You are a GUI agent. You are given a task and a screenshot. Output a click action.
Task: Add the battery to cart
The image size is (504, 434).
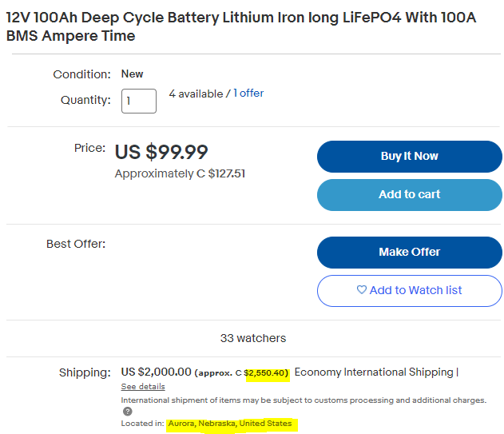pyautogui.click(x=409, y=195)
